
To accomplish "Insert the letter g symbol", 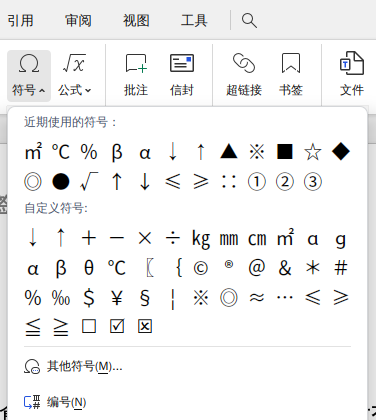I will (x=341, y=240).
